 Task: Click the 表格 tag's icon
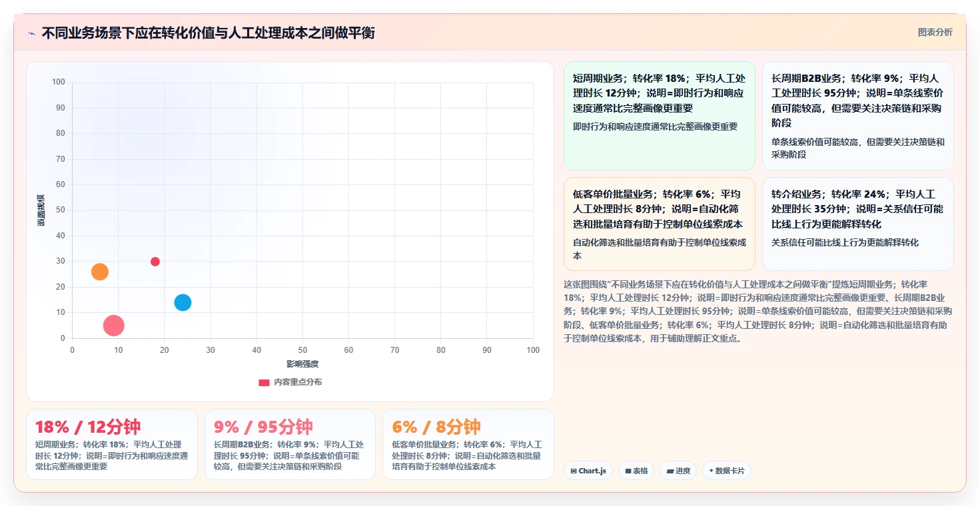pyautogui.click(x=628, y=471)
